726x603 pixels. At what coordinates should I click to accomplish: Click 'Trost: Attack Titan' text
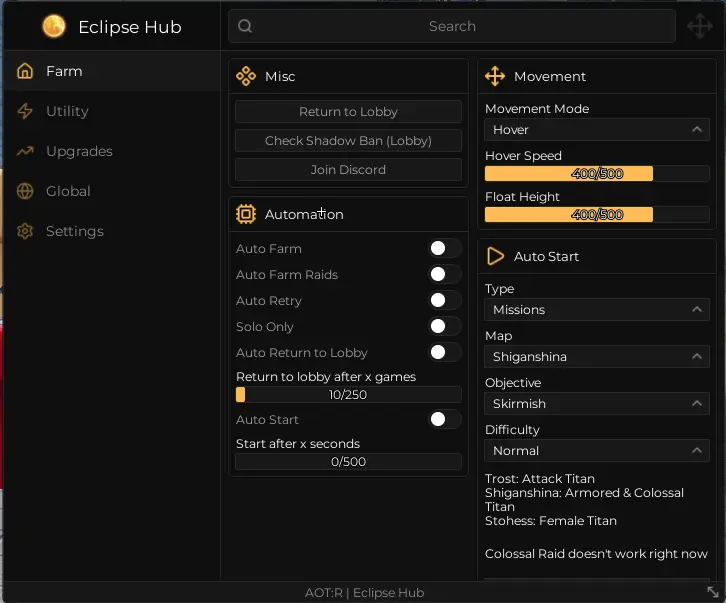coord(539,478)
